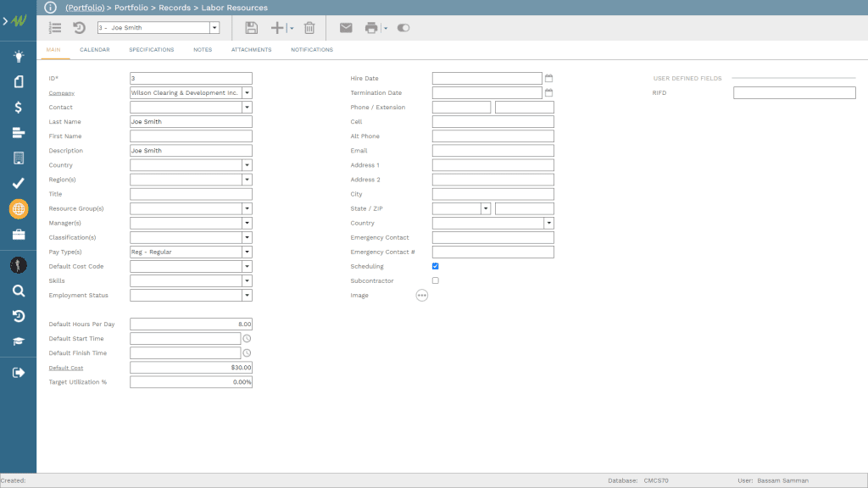Screen dimensions: 868x488
Task: Switch to the Notifications tab
Action: tap(312, 50)
